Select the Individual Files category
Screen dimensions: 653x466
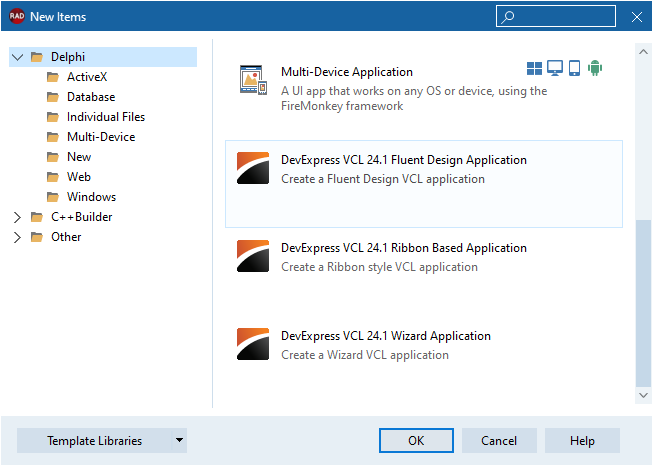click(106, 117)
